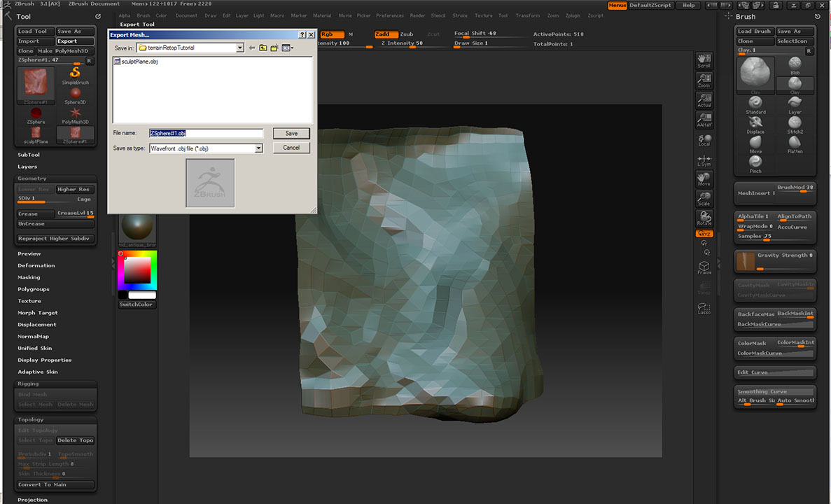Toggle Zadd sculpting mode

coord(384,34)
